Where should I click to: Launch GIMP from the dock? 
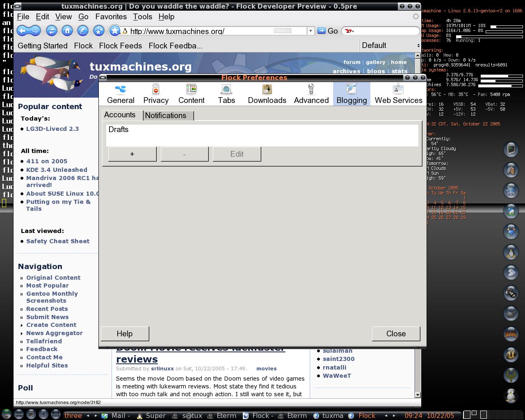click(511, 313)
